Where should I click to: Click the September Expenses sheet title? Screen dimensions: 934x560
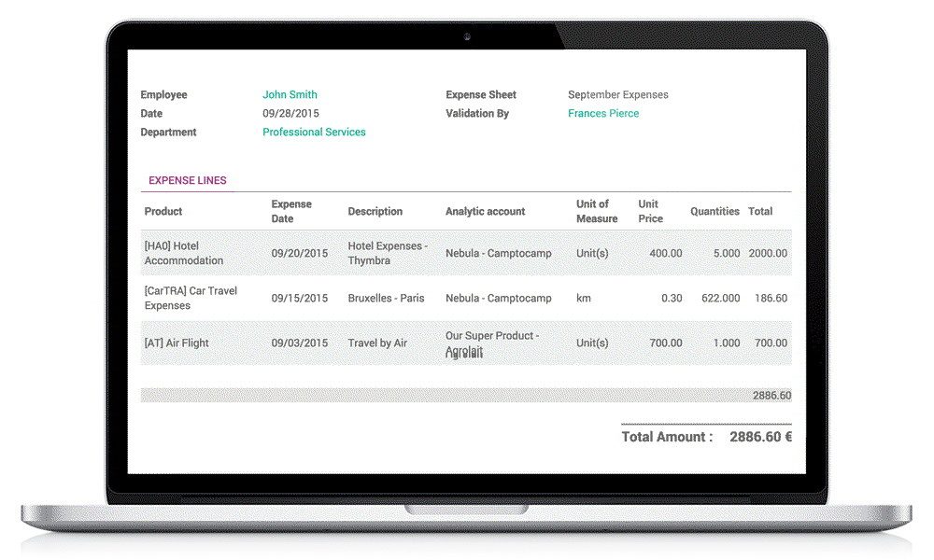tap(618, 94)
